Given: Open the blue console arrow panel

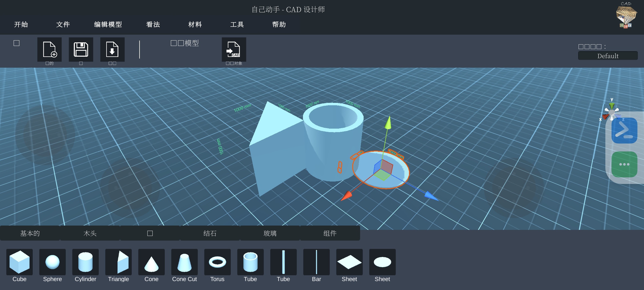Looking at the screenshot, I should point(624,130).
